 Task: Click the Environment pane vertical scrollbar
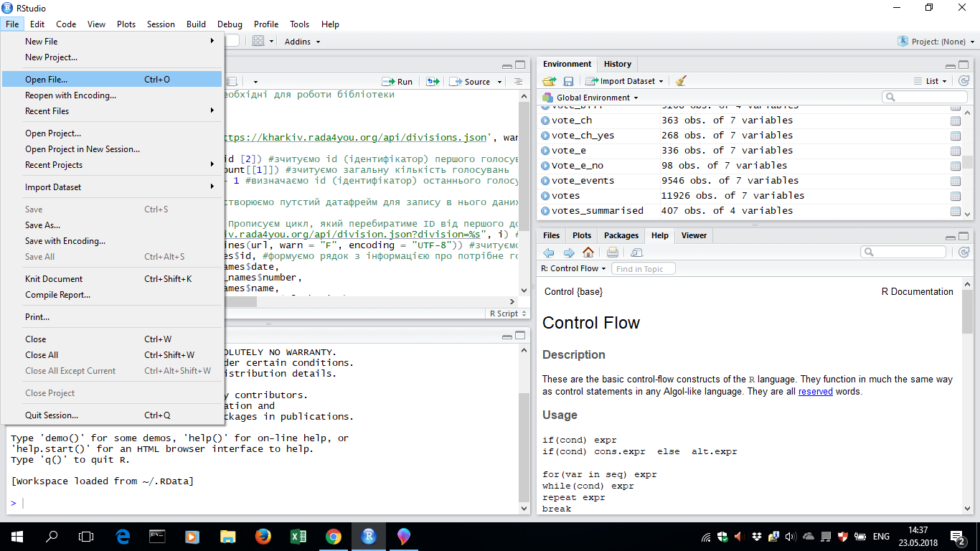pyautogui.click(x=967, y=162)
